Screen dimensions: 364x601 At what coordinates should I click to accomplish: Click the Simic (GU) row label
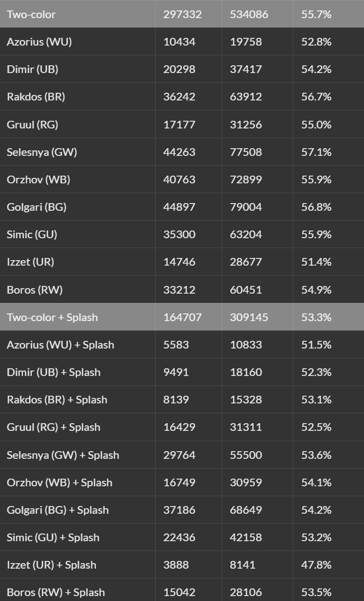[x=32, y=234]
